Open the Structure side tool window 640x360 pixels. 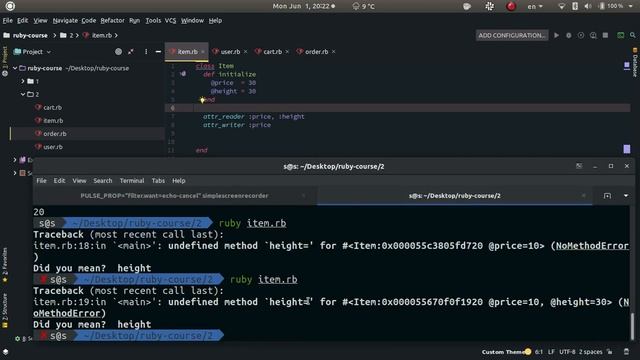click(5, 310)
